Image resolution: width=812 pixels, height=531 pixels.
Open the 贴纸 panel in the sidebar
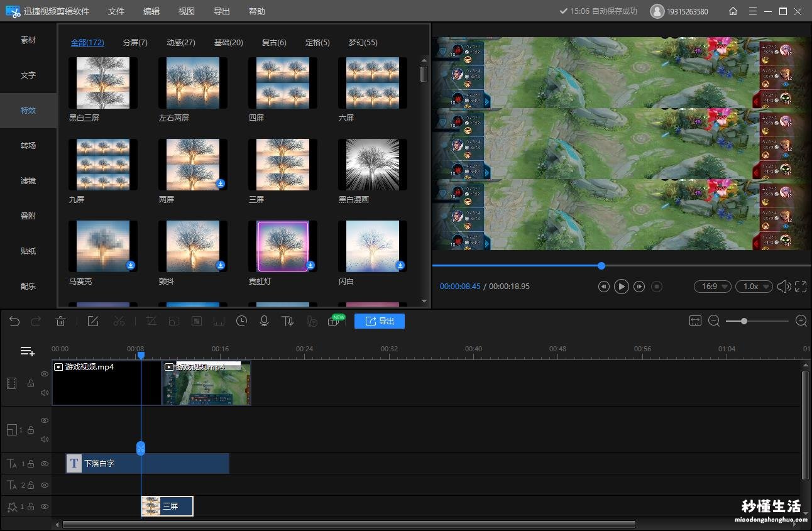[28, 251]
